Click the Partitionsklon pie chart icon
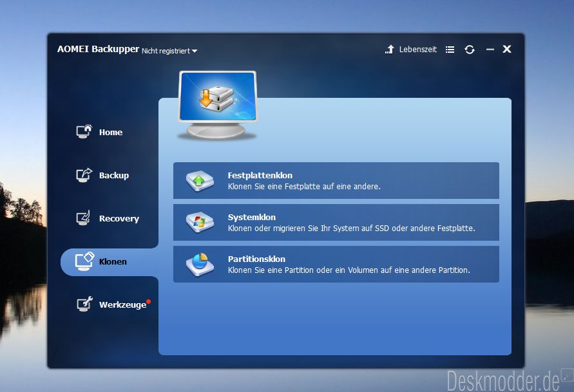The height and width of the screenshot is (392, 574). 200,265
